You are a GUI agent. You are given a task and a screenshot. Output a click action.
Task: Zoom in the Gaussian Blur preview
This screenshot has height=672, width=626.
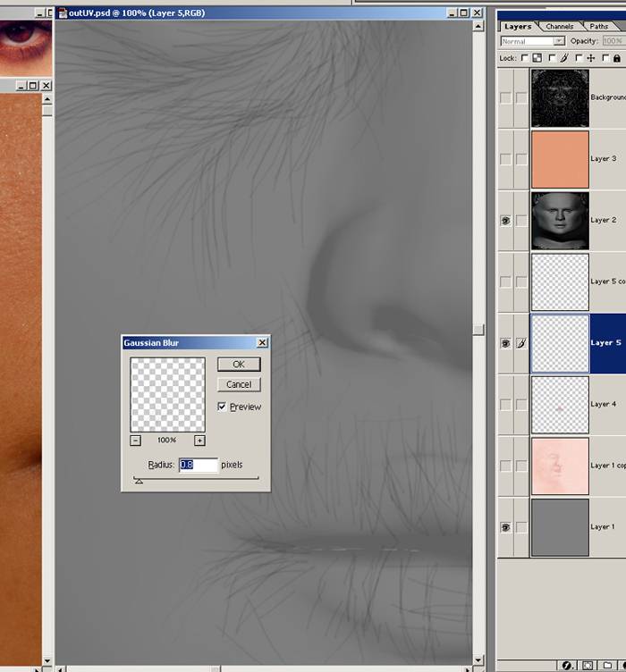[x=199, y=440]
